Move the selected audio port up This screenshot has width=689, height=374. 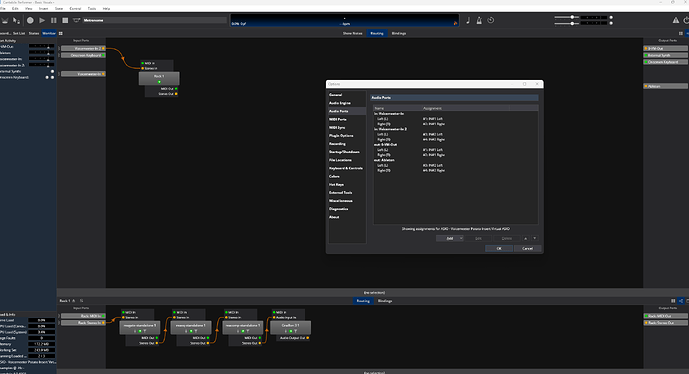[525, 238]
